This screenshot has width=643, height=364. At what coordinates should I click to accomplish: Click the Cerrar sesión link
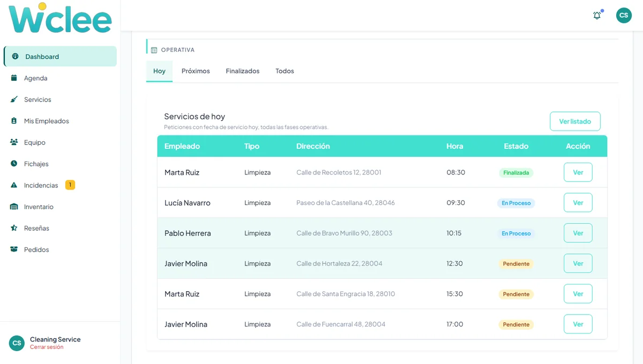[47, 347]
